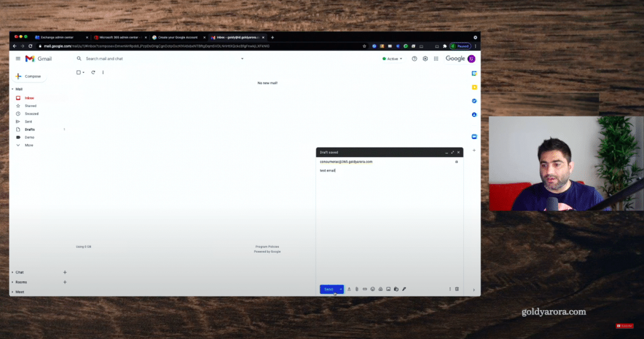Reload the page in browser

(31, 46)
